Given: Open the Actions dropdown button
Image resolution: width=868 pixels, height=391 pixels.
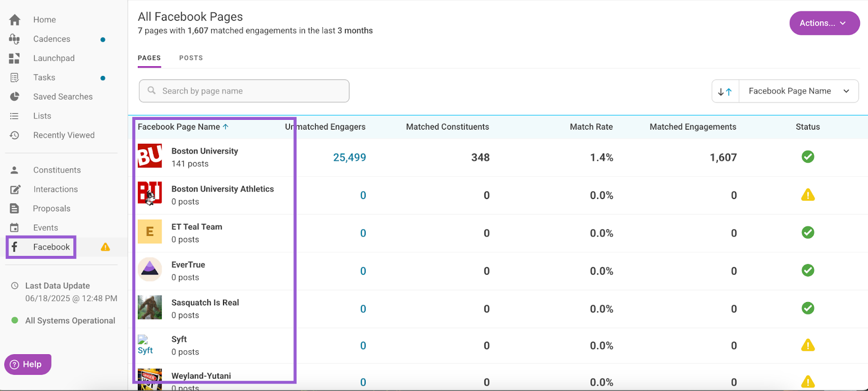Looking at the screenshot, I should 824,23.
